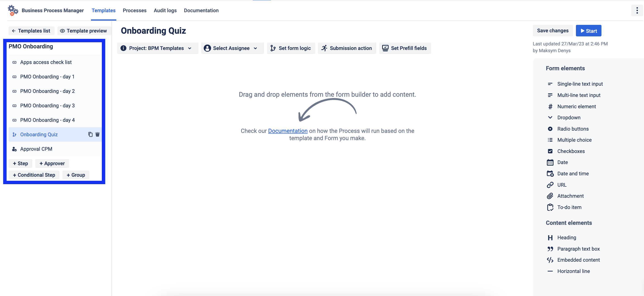Click the To-do item clipboard icon
Viewport: 644px width, 296px height.
[550, 207]
